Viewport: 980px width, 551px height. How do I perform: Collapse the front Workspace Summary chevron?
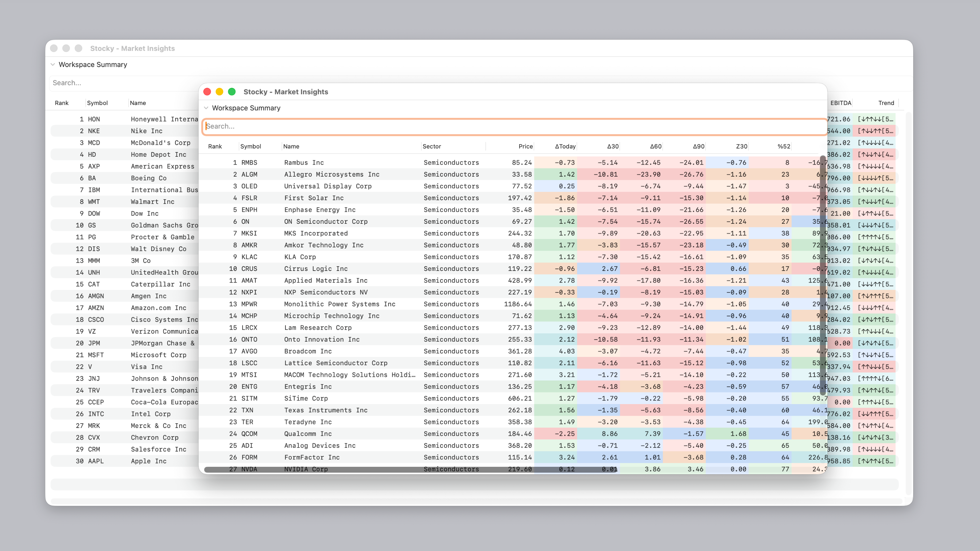[x=206, y=108]
